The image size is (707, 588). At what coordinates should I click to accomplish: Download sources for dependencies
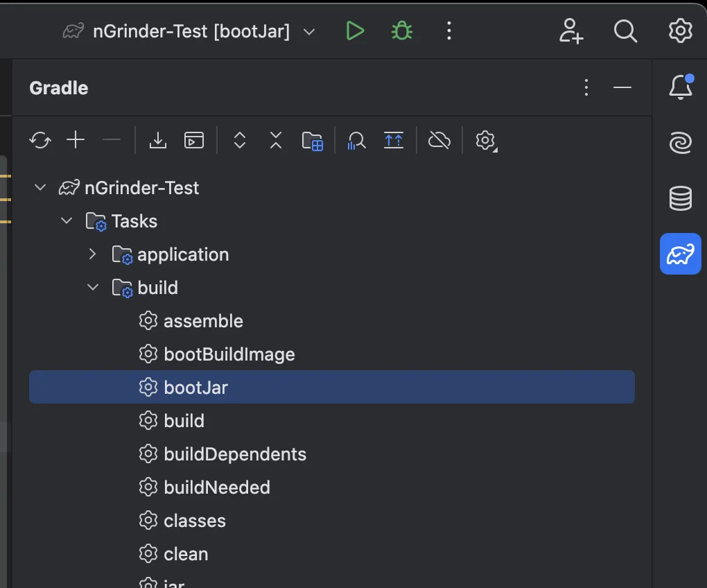pos(158,140)
